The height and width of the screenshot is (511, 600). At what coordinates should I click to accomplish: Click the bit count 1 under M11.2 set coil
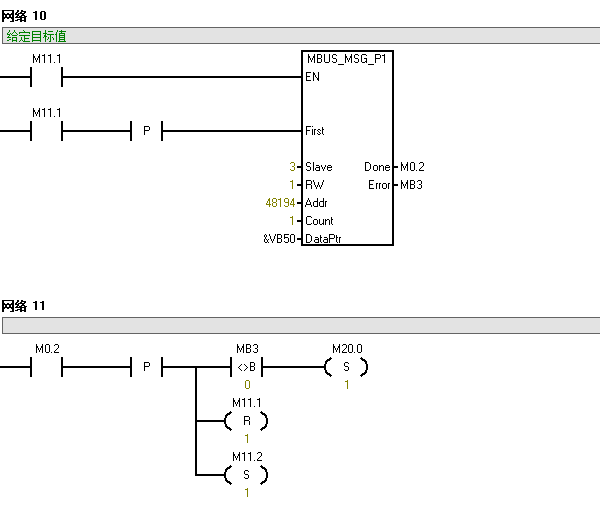(247, 493)
